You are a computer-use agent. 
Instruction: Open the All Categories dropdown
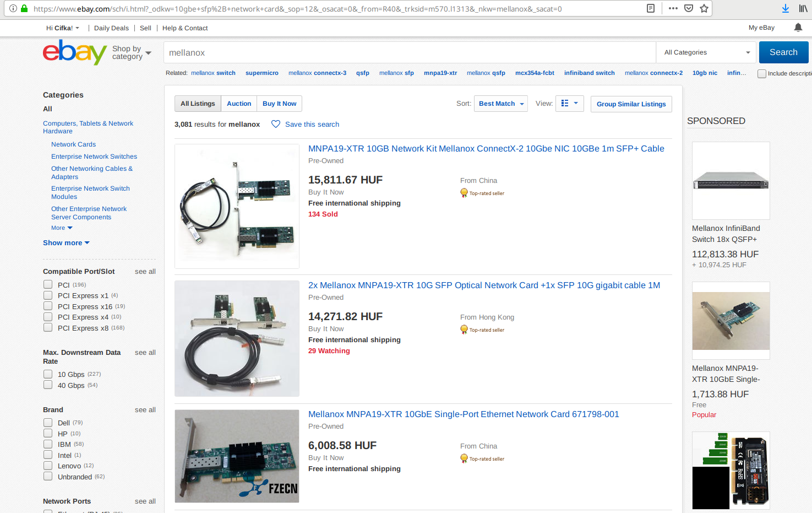(x=707, y=52)
